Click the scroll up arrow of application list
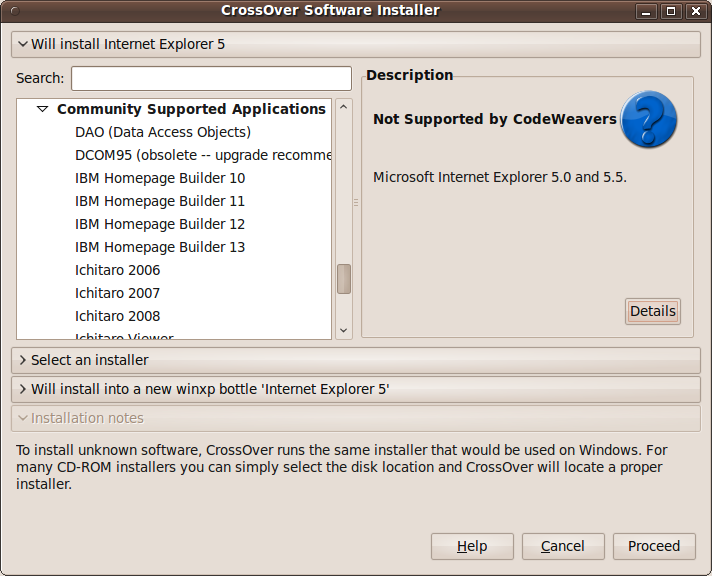This screenshot has width=712, height=576. 344,107
